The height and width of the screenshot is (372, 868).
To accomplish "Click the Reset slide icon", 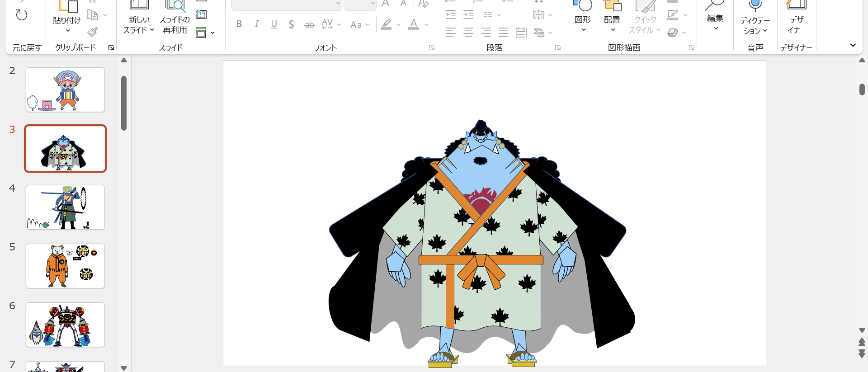I will (x=201, y=14).
